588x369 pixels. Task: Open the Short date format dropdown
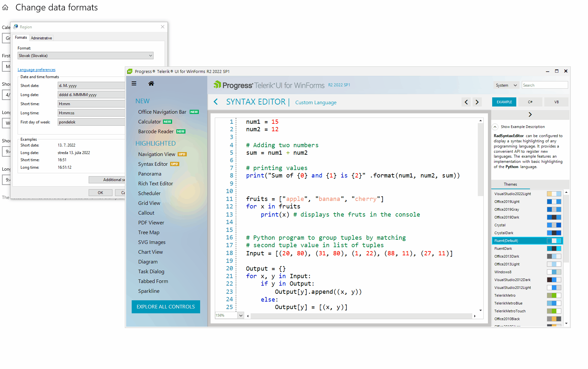pyautogui.click(x=92, y=86)
